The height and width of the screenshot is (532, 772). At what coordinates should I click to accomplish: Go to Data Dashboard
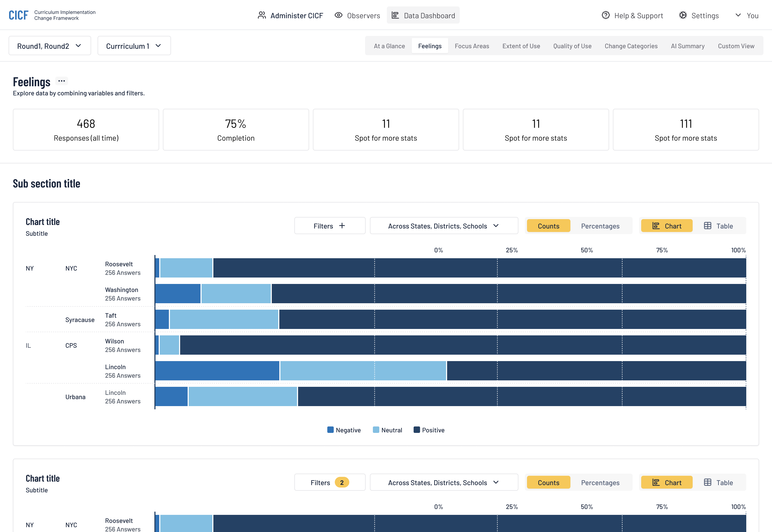[x=423, y=15]
